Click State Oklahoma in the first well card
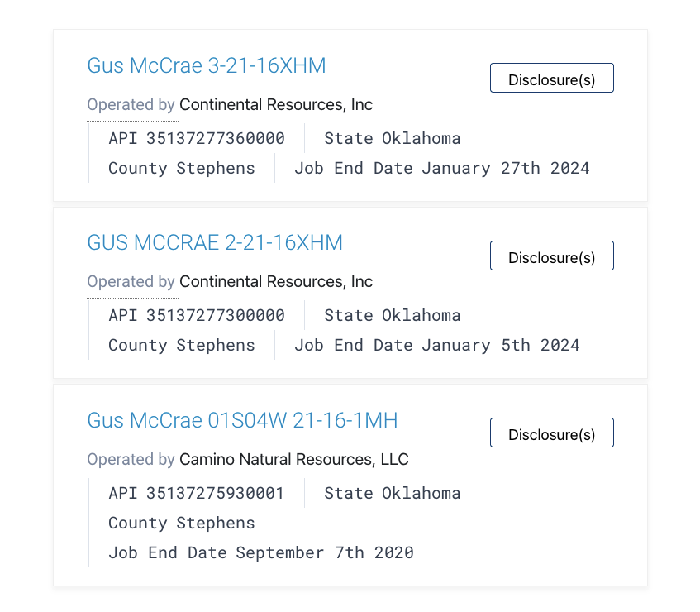 pyautogui.click(x=393, y=138)
